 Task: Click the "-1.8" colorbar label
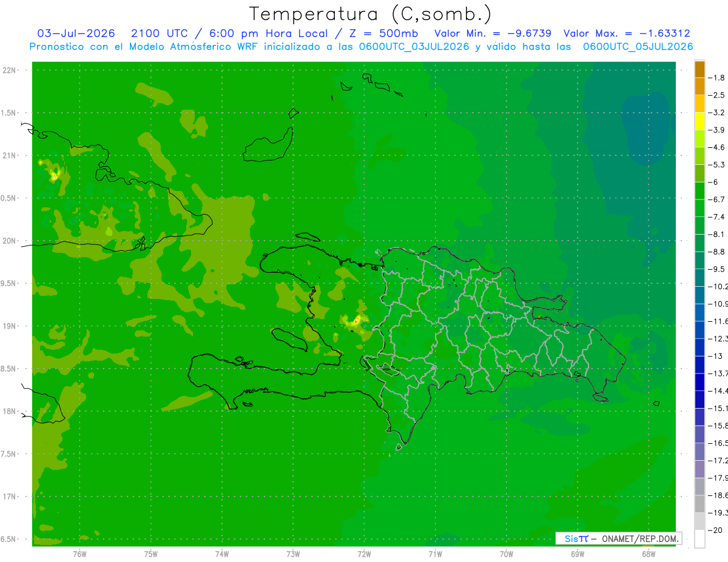point(716,78)
